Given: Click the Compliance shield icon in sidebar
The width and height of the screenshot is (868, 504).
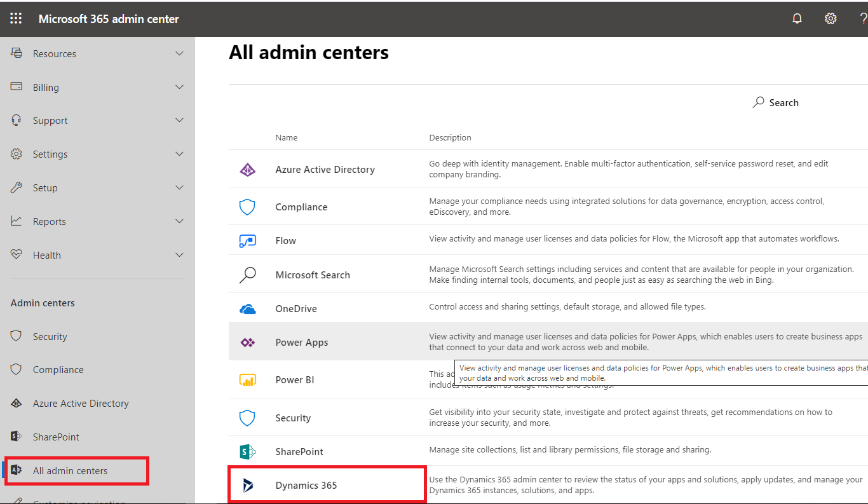Looking at the screenshot, I should [x=17, y=369].
